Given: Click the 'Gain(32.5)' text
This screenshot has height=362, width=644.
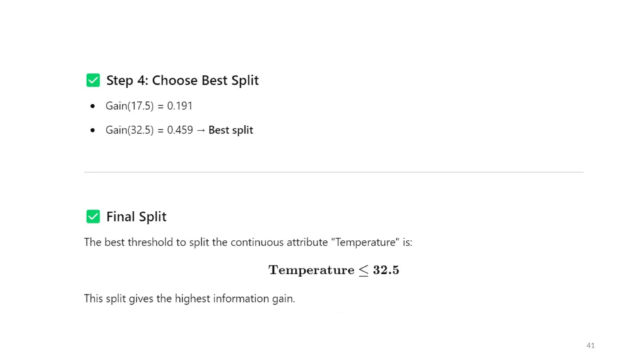Looking at the screenshot, I should pos(130,130).
